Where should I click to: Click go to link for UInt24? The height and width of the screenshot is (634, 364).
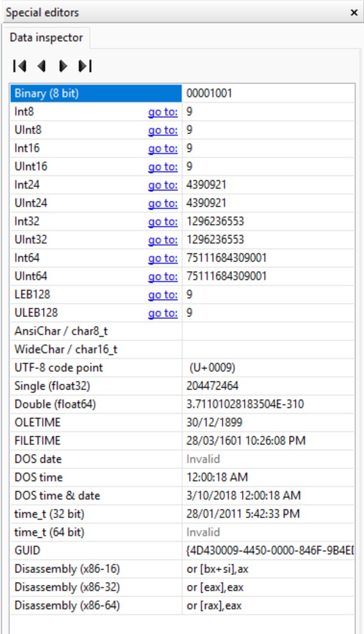coord(163,203)
